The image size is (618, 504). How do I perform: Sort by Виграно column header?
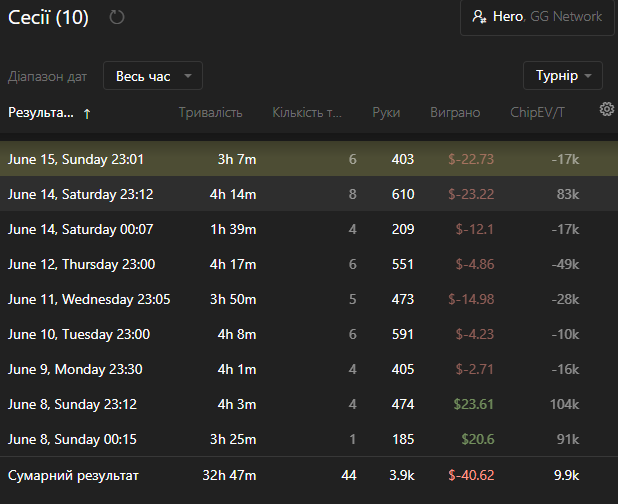coord(455,113)
